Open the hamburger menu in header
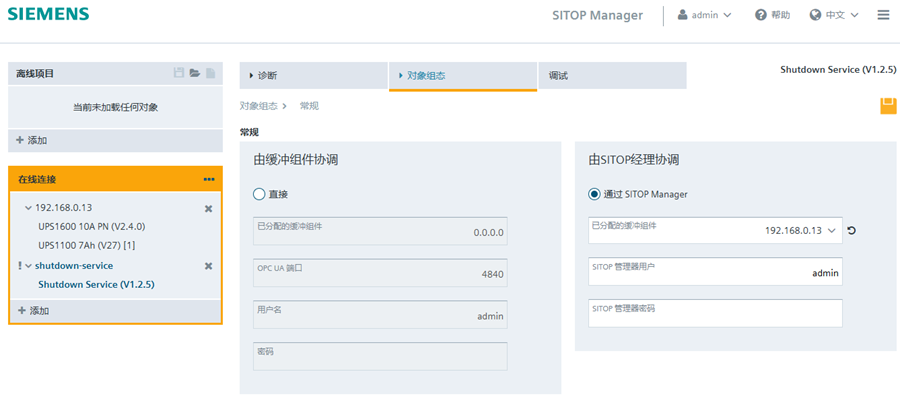 pos(883,15)
